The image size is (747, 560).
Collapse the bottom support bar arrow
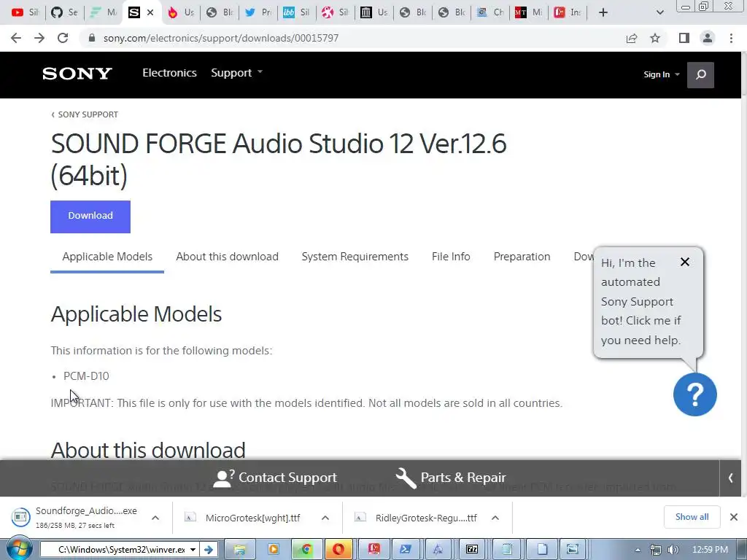(730, 478)
